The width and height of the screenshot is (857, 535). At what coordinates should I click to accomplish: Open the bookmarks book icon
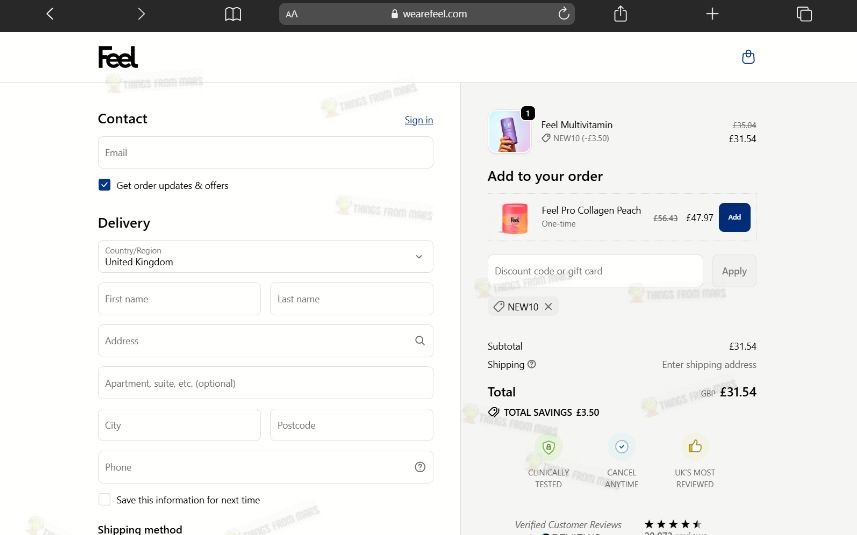pos(233,14)
